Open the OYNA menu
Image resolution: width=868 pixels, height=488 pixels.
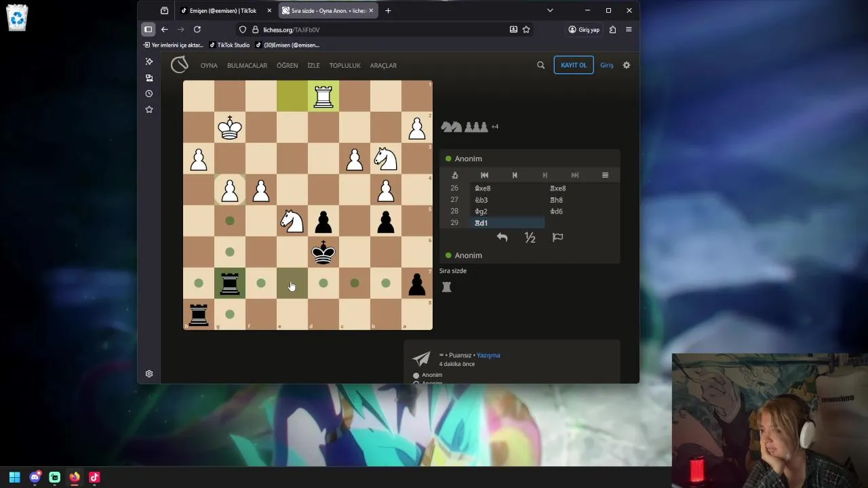(209, 66)
